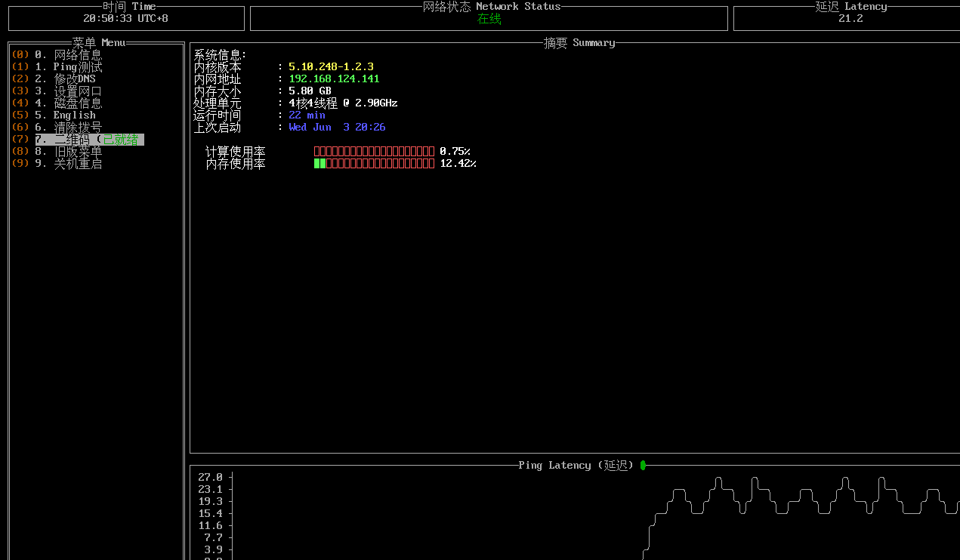Click the 计算使用率 label

[236, 151]
